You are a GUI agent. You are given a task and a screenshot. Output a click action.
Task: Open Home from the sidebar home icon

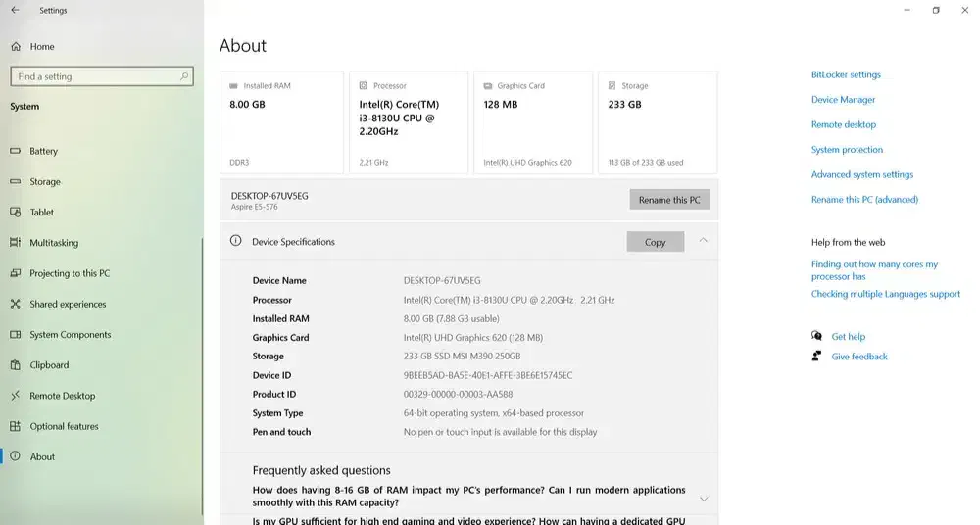click(x=15, y=47)
